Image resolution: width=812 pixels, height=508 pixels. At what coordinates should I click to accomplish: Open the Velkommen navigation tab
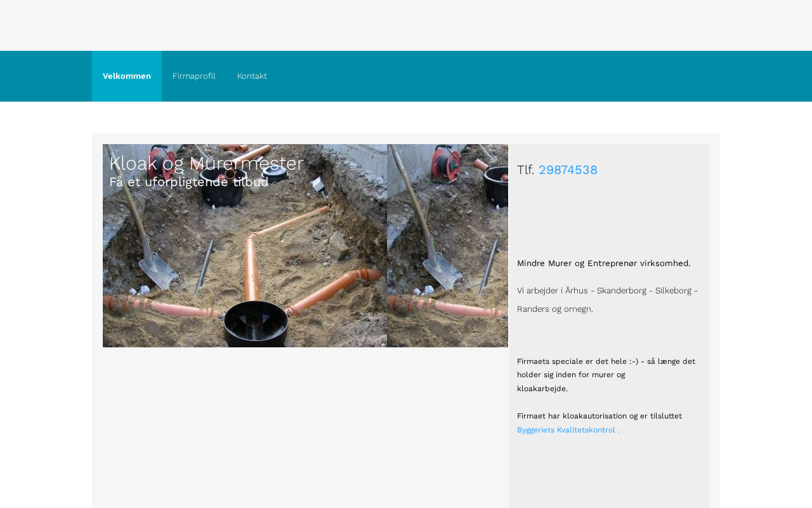127,76
